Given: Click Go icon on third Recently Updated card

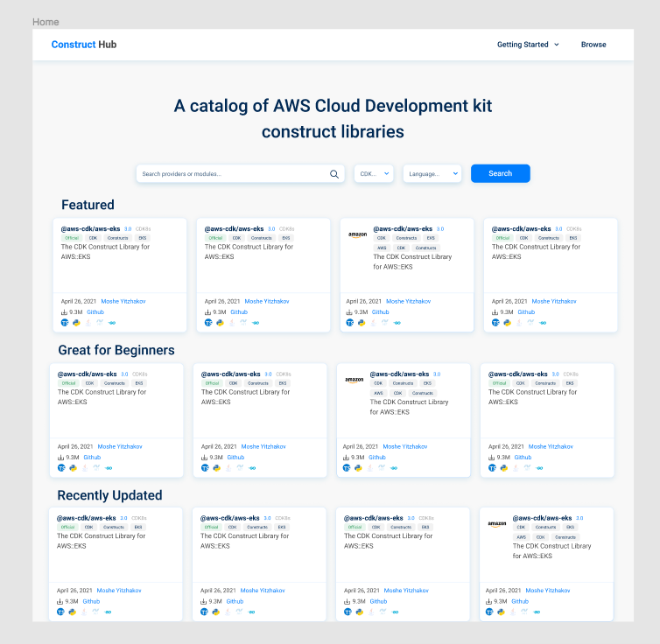Looking at the screenshot, I should [395, 612].
